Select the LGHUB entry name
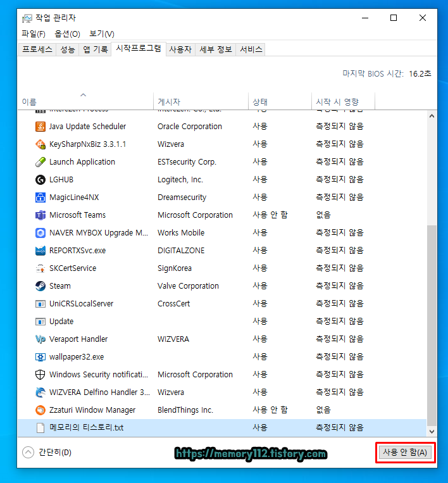This screenshot has width=448, height=483. [x=61, y=180]
